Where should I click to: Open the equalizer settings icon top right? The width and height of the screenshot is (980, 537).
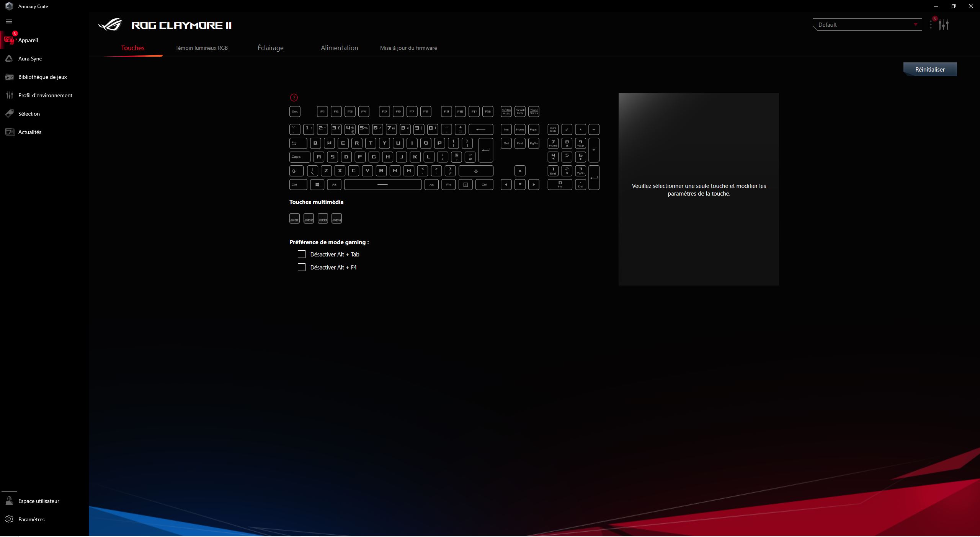tap(944, 25)
